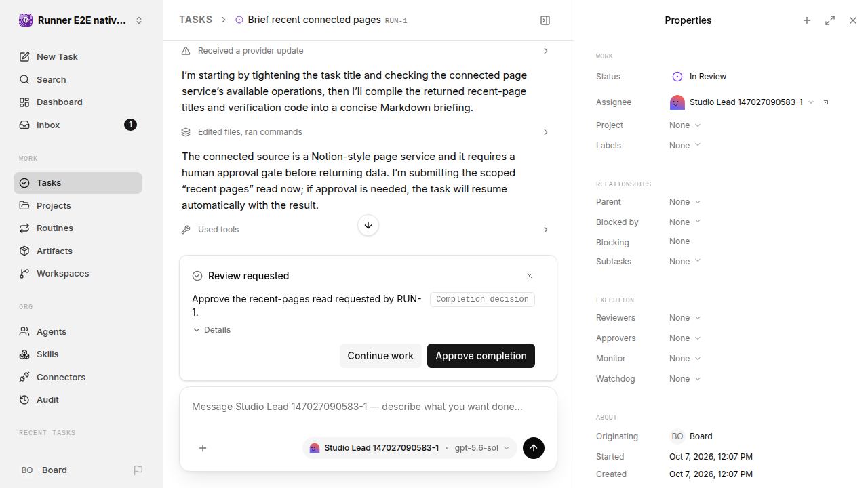Image resolution: width=868 pixels, height=488 pixels.
Task: Open the Labels None dropdown
Action: [x=685, y=146]
